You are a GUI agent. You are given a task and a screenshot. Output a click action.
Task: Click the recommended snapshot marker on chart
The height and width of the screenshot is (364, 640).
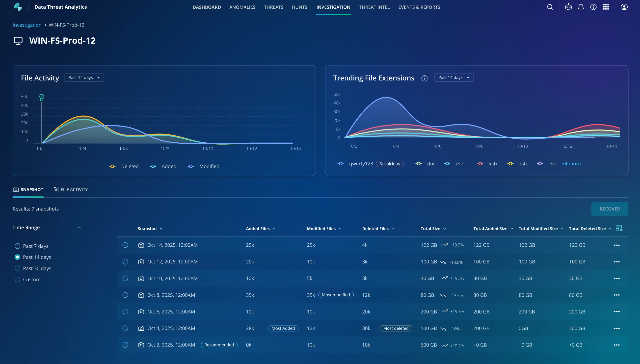[x=42, y=97]
